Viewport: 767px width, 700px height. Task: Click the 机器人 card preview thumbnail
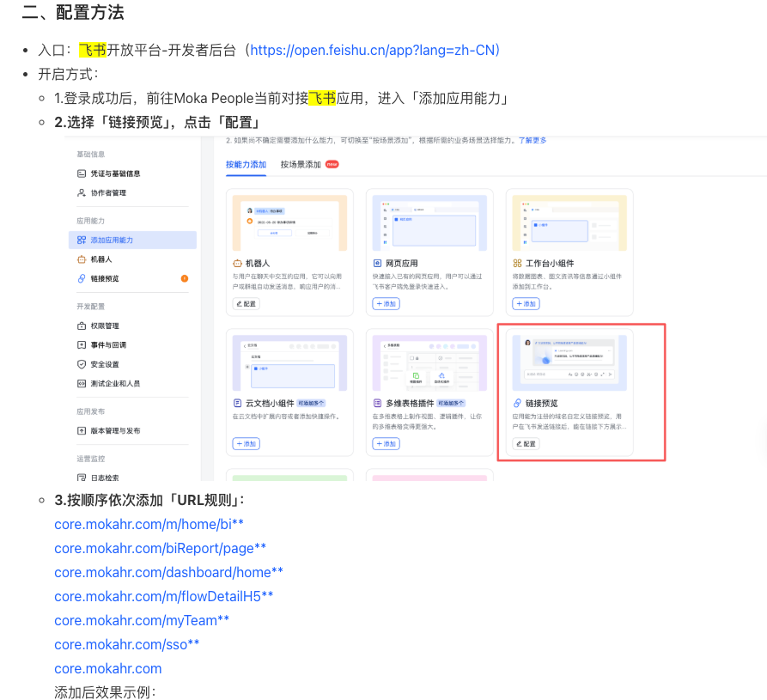pyautogui.click(x=289, y=222)
